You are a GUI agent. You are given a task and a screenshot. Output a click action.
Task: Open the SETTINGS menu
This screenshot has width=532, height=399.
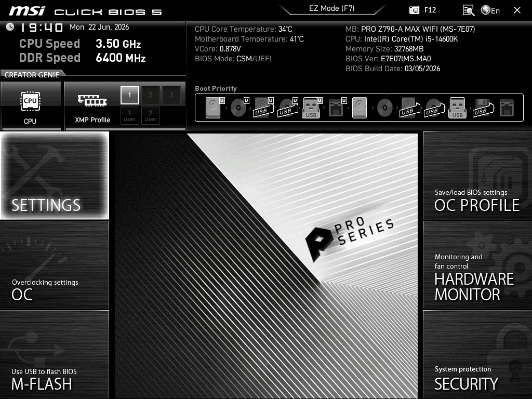click(x=55, y=176)
